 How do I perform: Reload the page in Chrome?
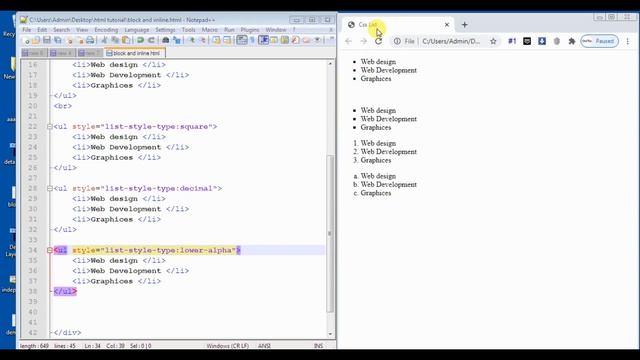(378, 41)
